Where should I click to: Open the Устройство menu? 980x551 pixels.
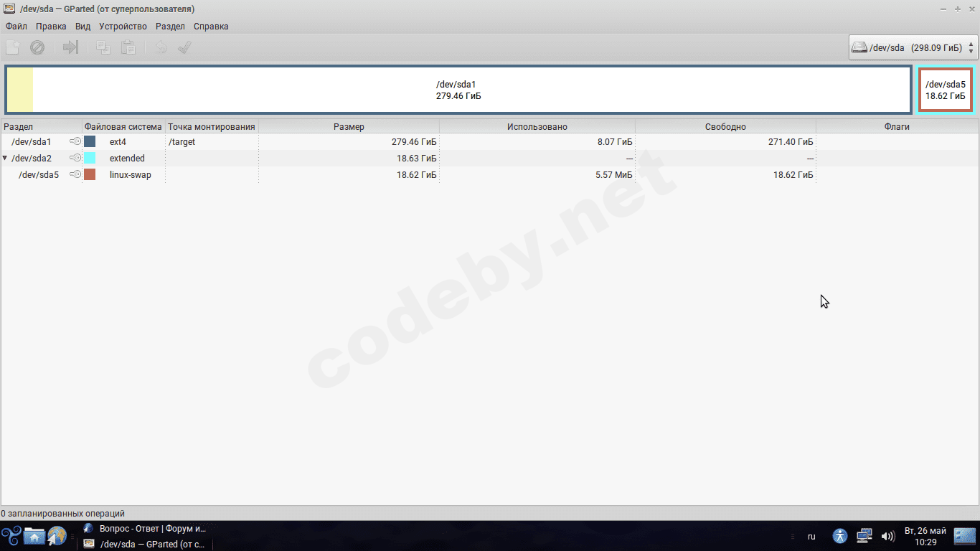(123, 26)
